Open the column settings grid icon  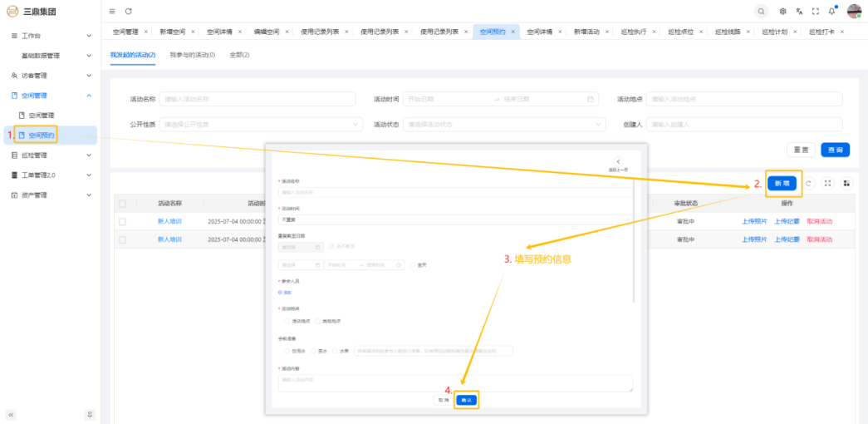point(846,183)
